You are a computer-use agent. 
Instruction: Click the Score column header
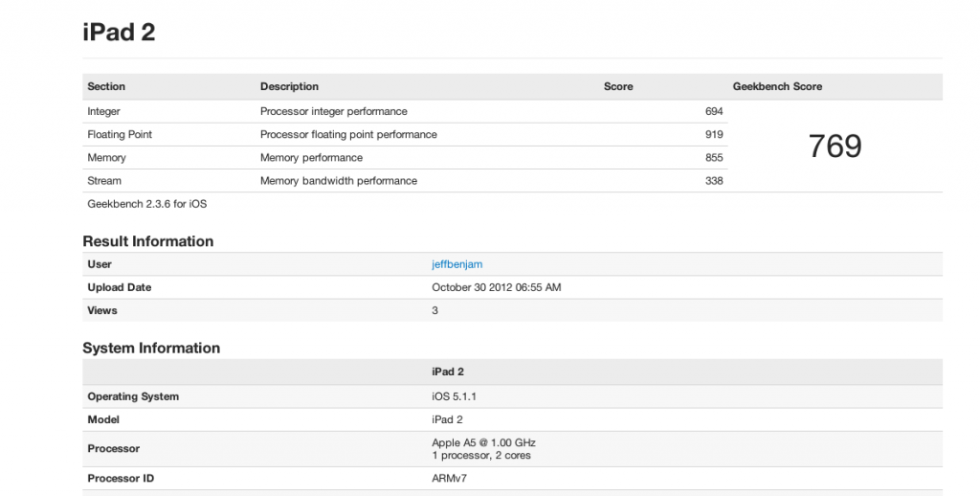coord(618,87)
